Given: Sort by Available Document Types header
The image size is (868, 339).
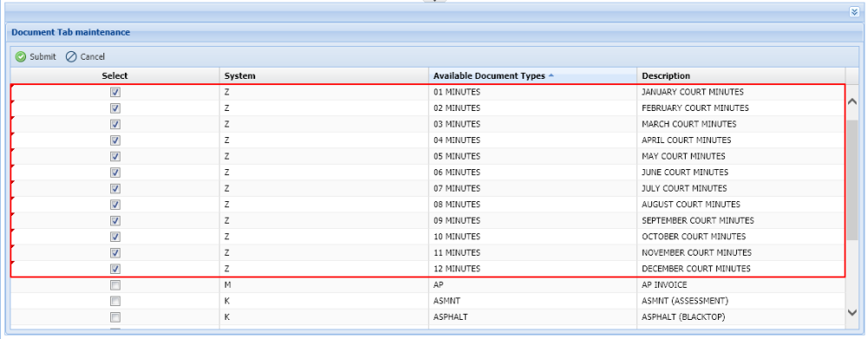Looking at the screenshot, I should point(533,75).
